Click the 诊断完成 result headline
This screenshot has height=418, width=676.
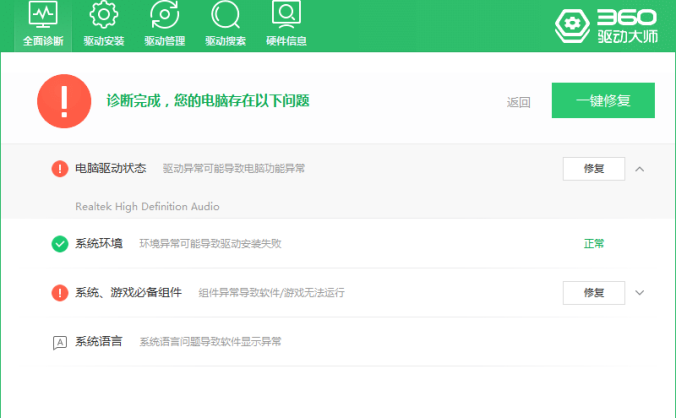point(208,101)
